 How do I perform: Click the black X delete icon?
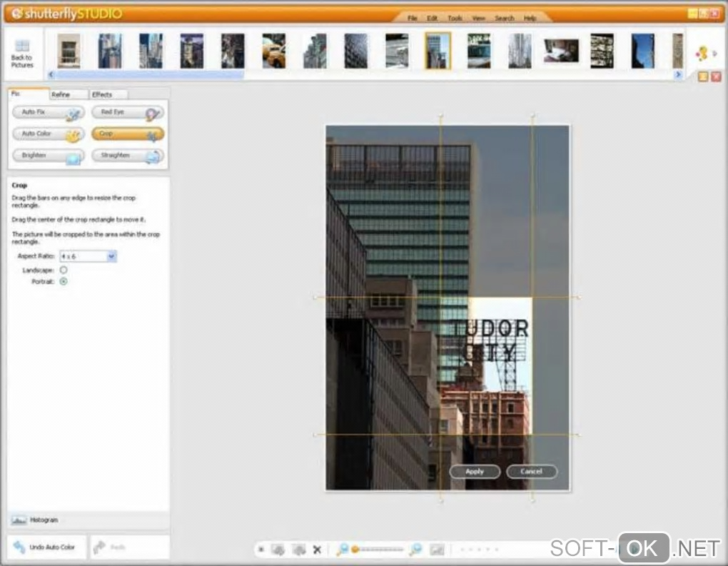317,550
